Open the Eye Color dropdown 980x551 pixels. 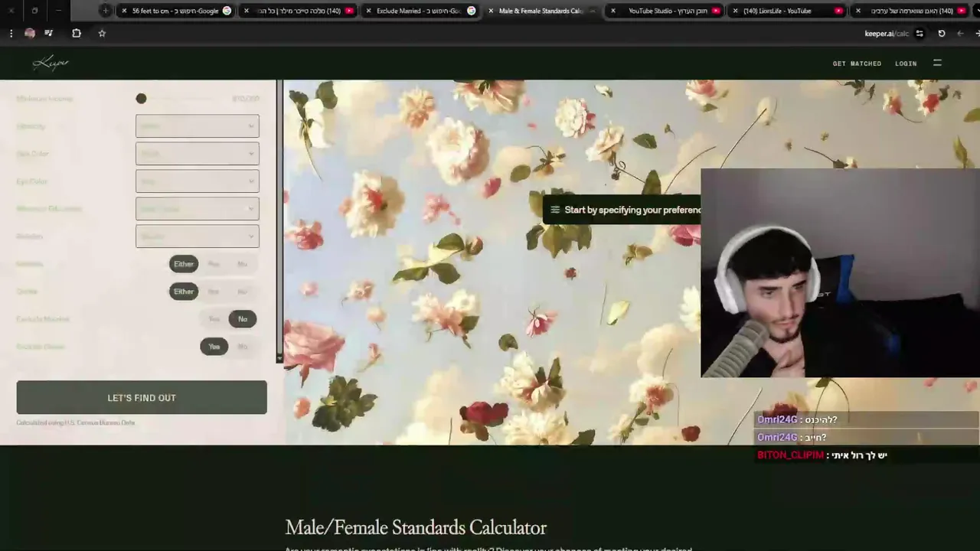tap(198, 181)
